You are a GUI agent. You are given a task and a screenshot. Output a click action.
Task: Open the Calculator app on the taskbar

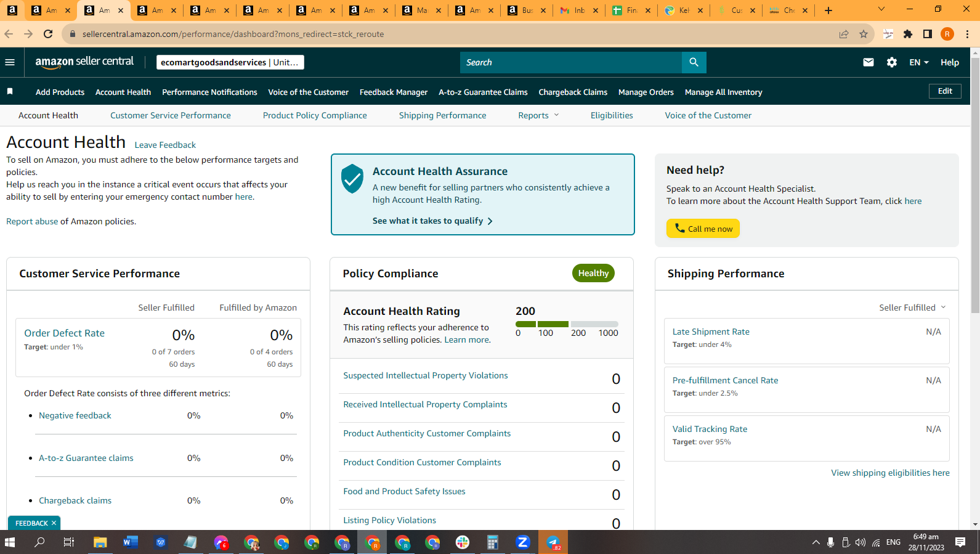[493, 542]
